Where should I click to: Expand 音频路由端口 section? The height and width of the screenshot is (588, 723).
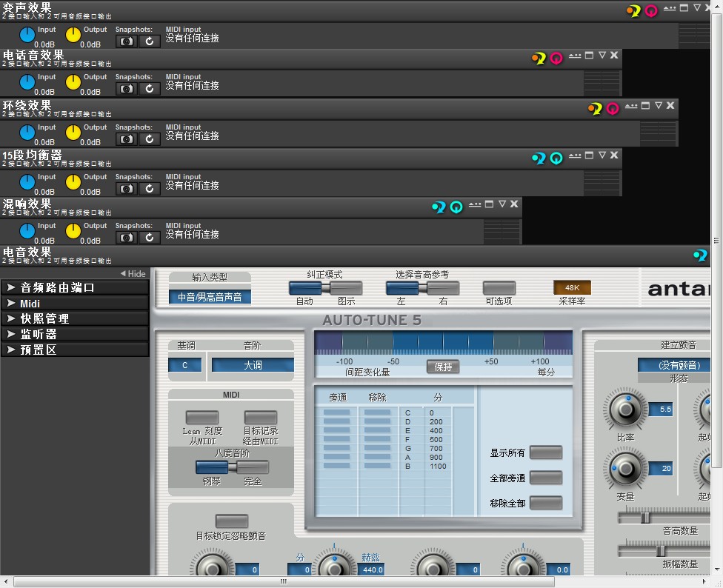(x=75, y=287)
